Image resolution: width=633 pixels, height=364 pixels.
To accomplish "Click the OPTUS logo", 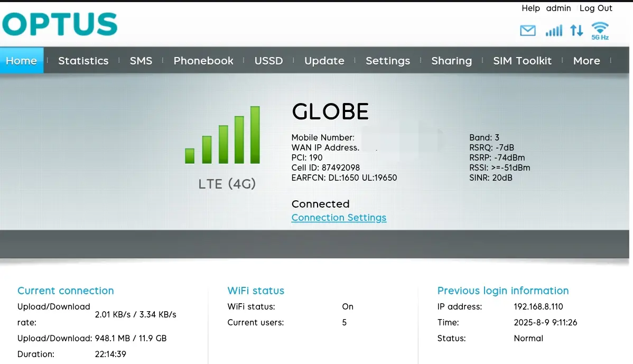I will tap(60, 24).
